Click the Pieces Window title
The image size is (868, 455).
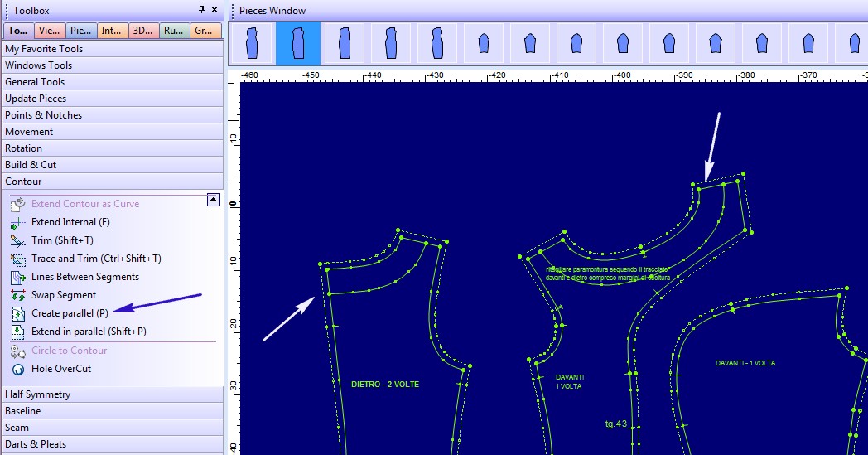272,11
